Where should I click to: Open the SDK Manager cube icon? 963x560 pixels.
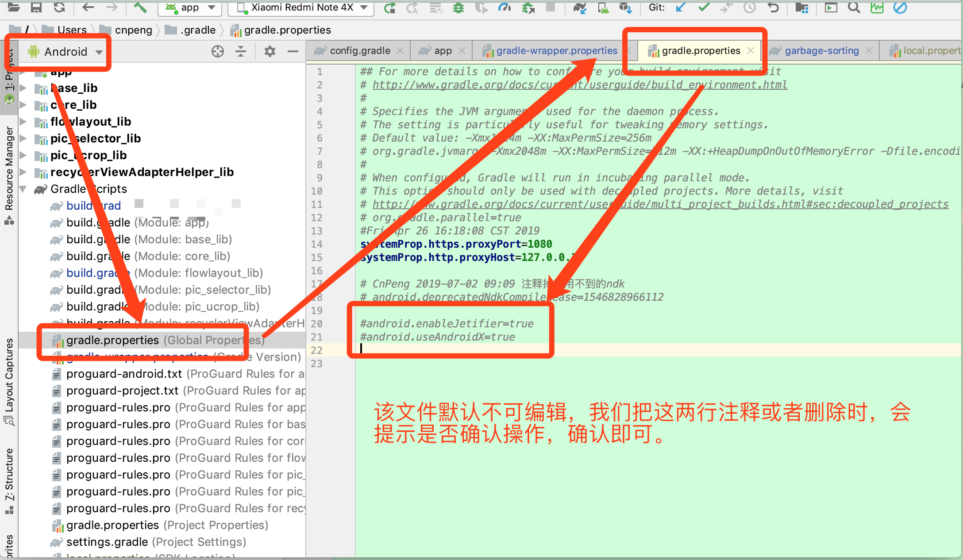pos(625,8)
